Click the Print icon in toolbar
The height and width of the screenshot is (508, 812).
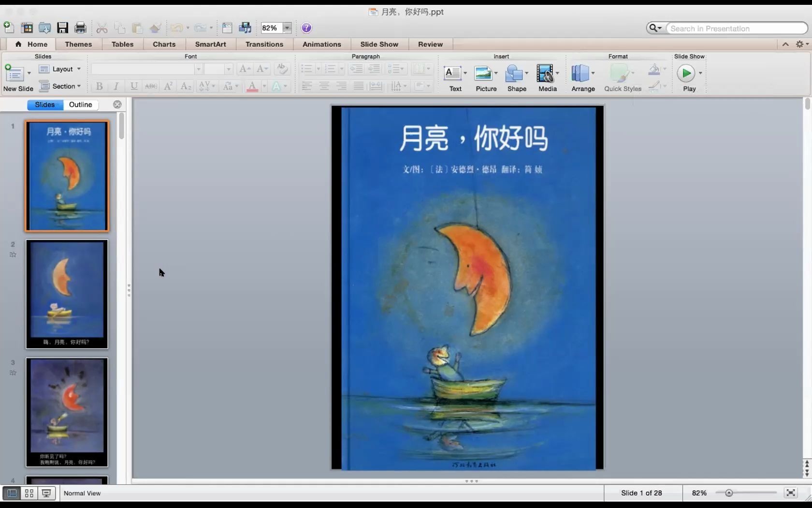click(80, 28)
